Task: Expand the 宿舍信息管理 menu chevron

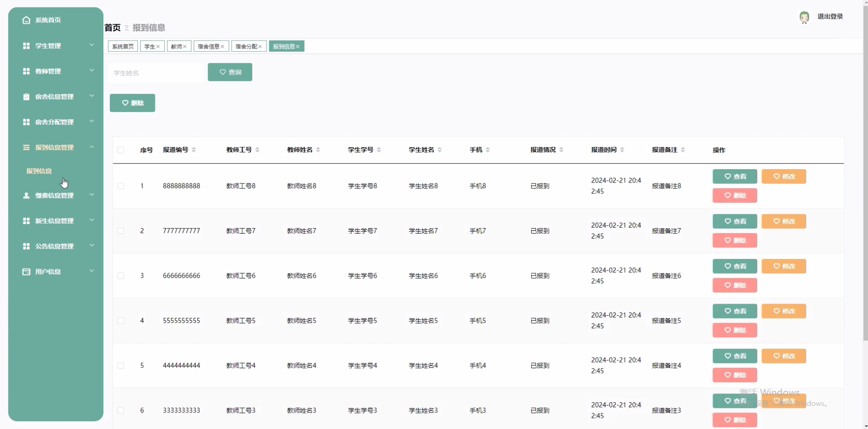Action: [92, 96]
